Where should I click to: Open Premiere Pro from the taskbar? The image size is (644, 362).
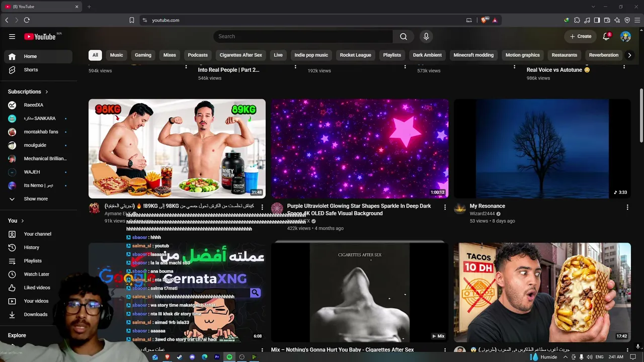pos(217,357)
